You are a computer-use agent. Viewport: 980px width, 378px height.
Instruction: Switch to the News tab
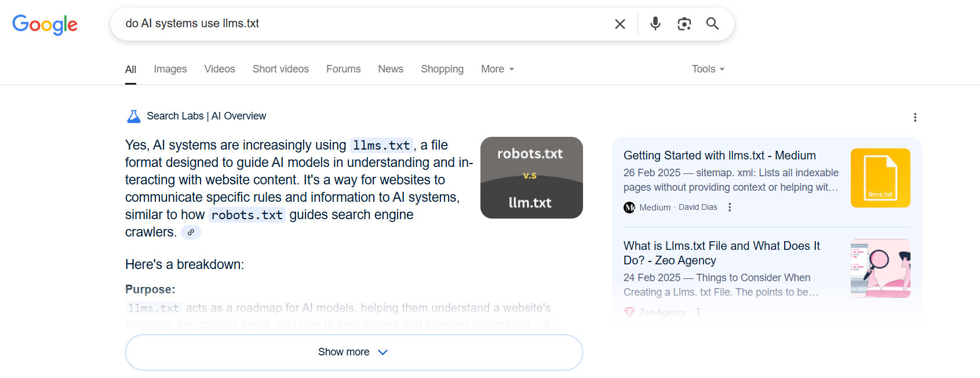(391, 69)
